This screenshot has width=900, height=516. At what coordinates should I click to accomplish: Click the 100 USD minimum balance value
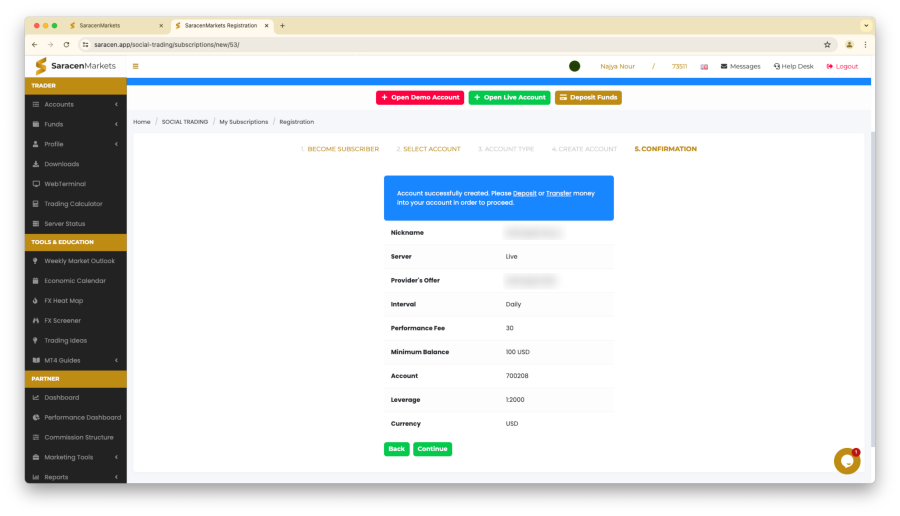click(517, 352)
